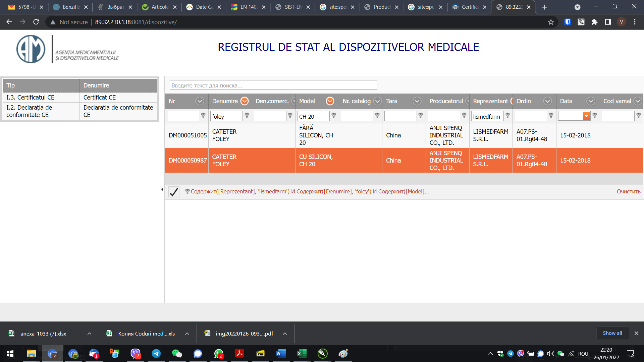
Task: Switch to the EN 140 browser tab
Action: click(248, 7)
